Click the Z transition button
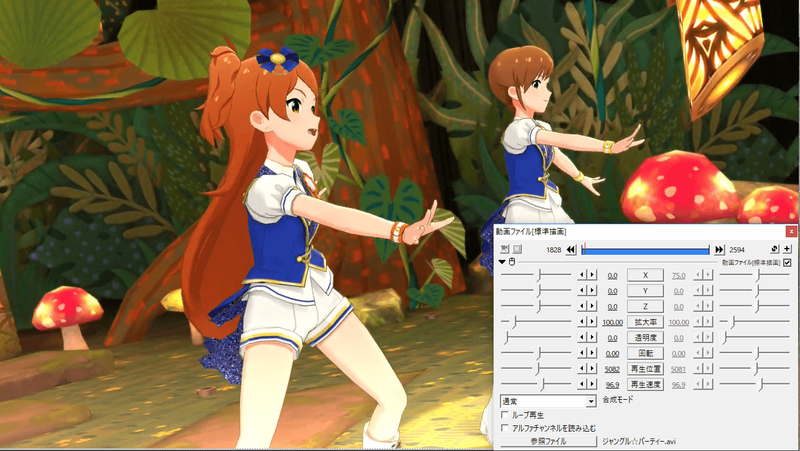Image resolution: width=800 pixels, height=451 pixels. coord(645,306)
